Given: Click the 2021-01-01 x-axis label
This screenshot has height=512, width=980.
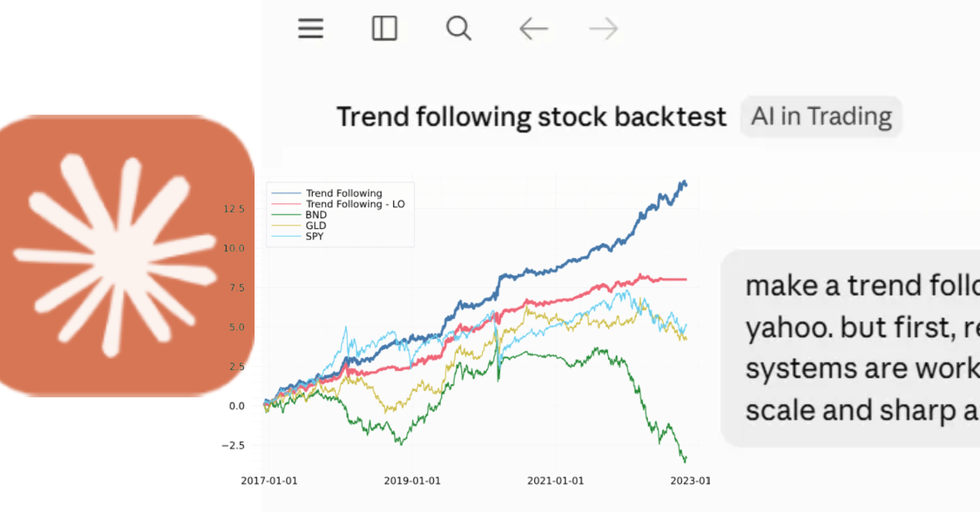Looking at the screenshot, I should (x=555, y=481).
